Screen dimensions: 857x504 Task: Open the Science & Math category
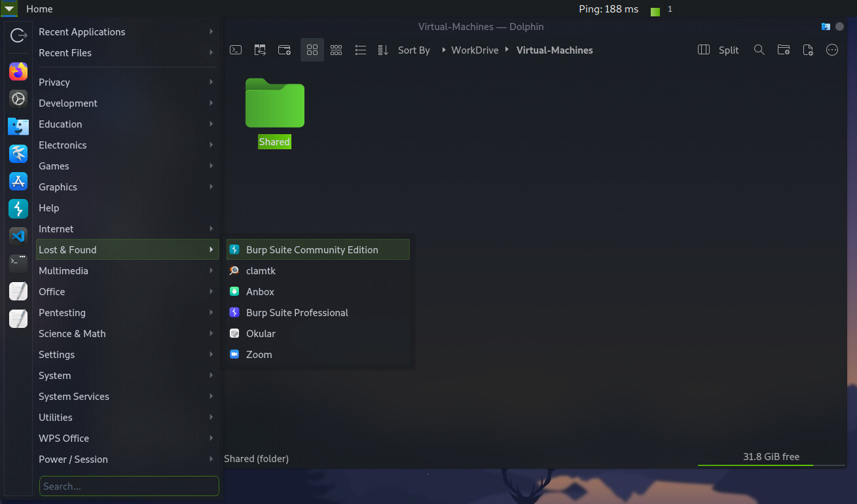coord(127,333)
